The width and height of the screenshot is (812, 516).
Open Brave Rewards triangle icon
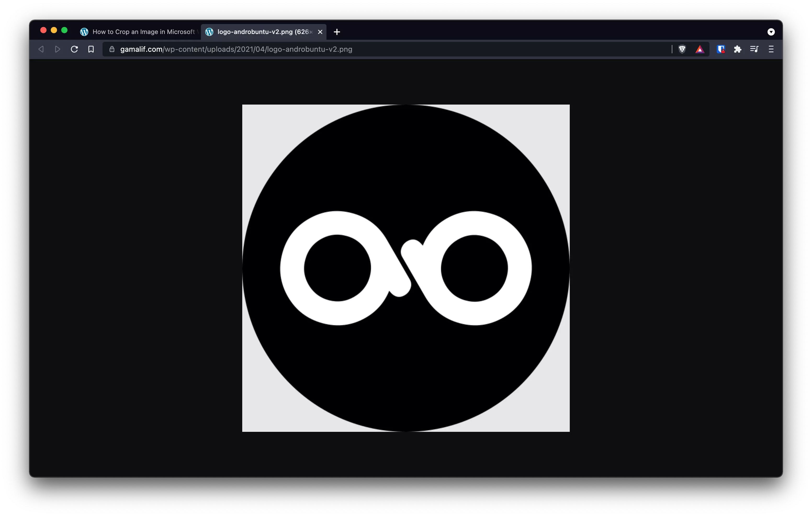pyautogui.click(x=700, y=49)
